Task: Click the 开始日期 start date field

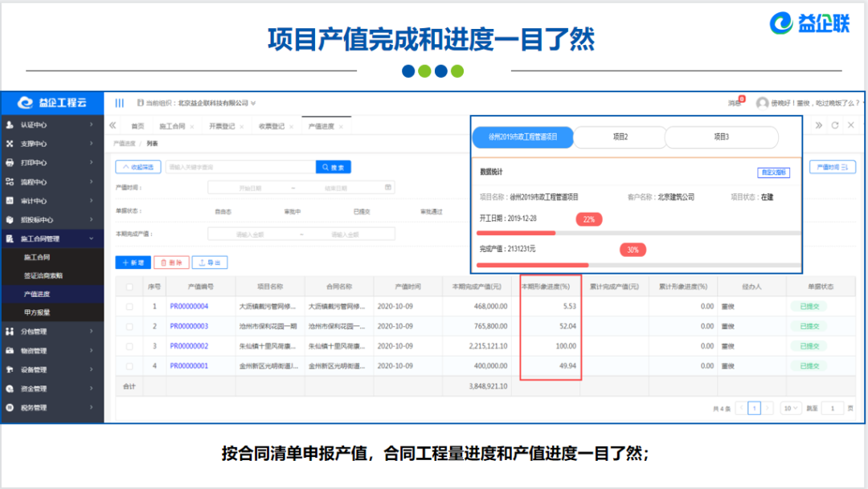Action: (250, 188)
